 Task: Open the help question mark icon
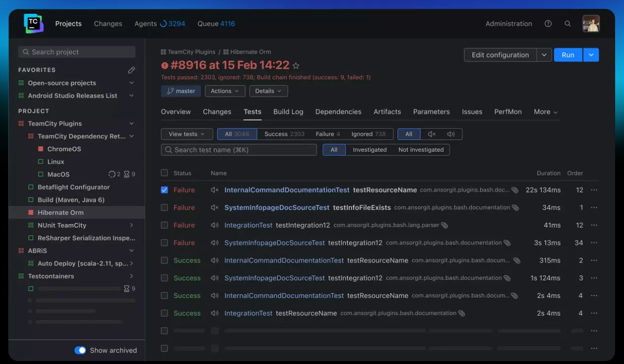coord(548,24)
